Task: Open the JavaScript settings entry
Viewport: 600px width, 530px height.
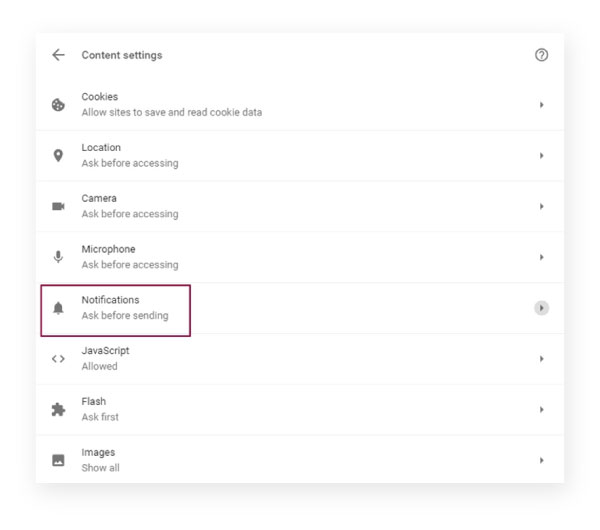Action: point(300,359)
